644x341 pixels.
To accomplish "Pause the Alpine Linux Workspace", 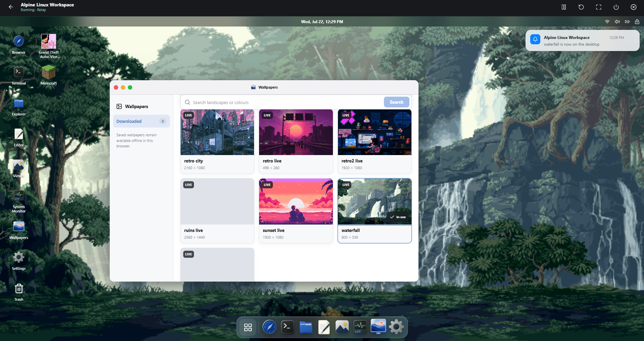I will 564,7.
